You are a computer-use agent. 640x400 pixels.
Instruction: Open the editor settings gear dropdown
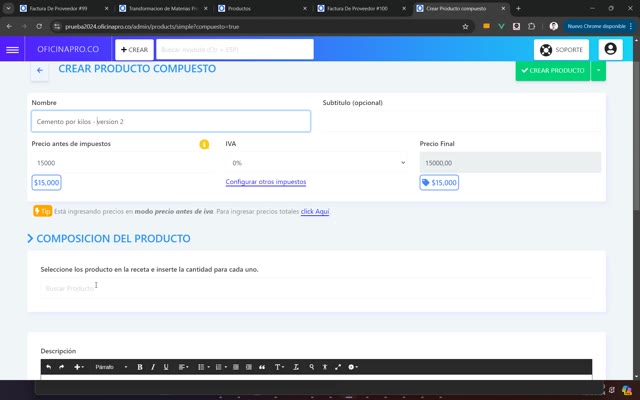point(353,367)
